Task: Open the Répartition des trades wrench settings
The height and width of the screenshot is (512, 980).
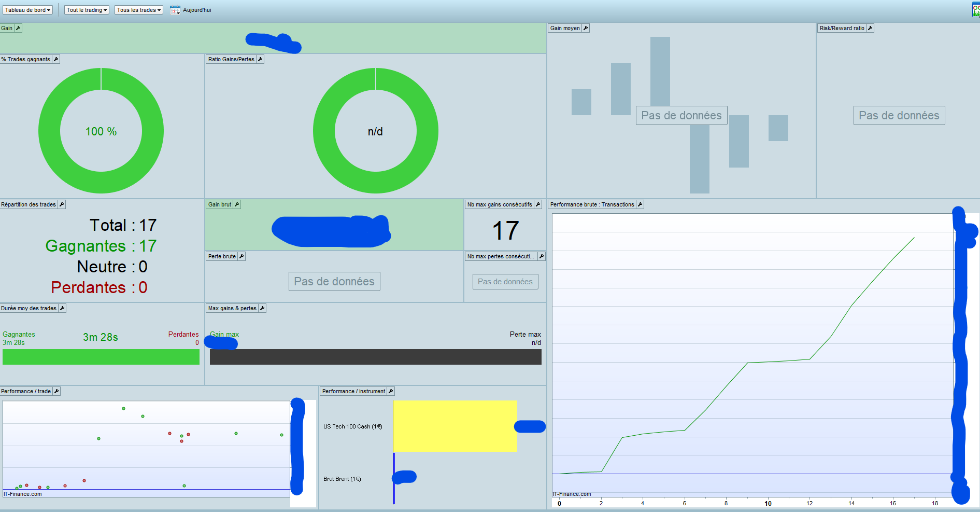Action: 62,204
